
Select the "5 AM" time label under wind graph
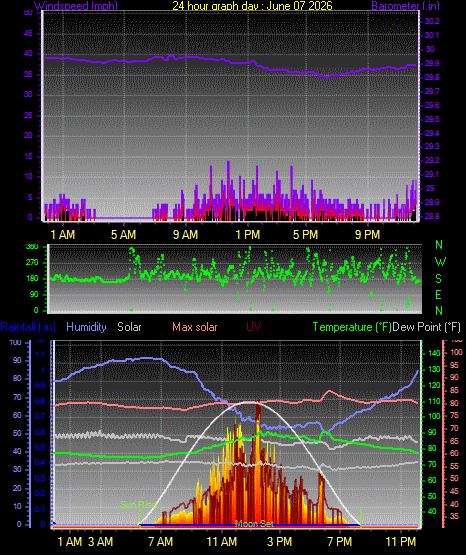pos(123,235)
